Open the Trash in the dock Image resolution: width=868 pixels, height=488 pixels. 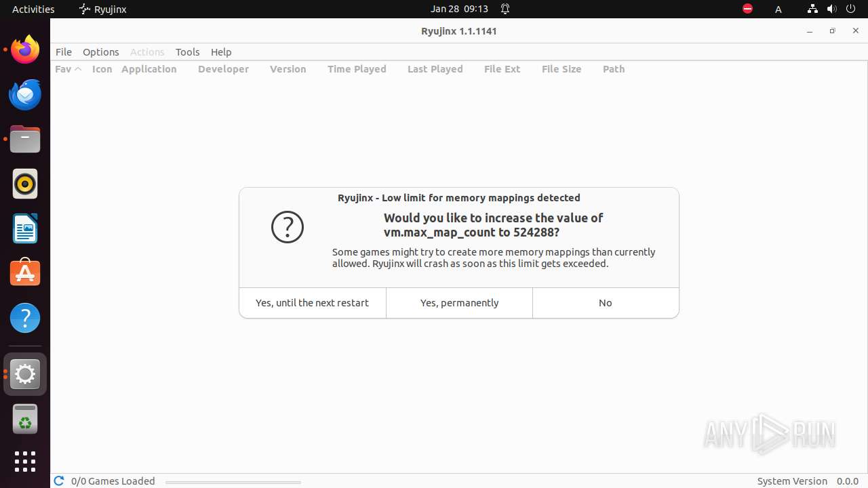25,419
